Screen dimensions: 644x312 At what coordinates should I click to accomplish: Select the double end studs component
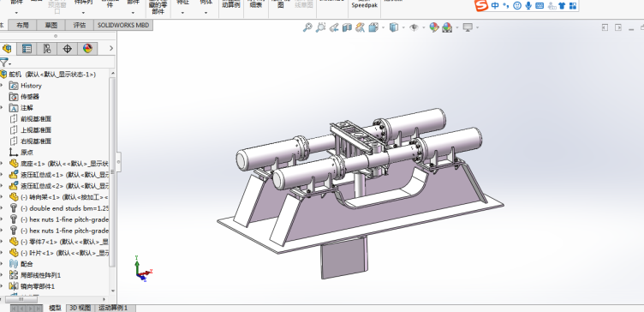click(59, 208)
